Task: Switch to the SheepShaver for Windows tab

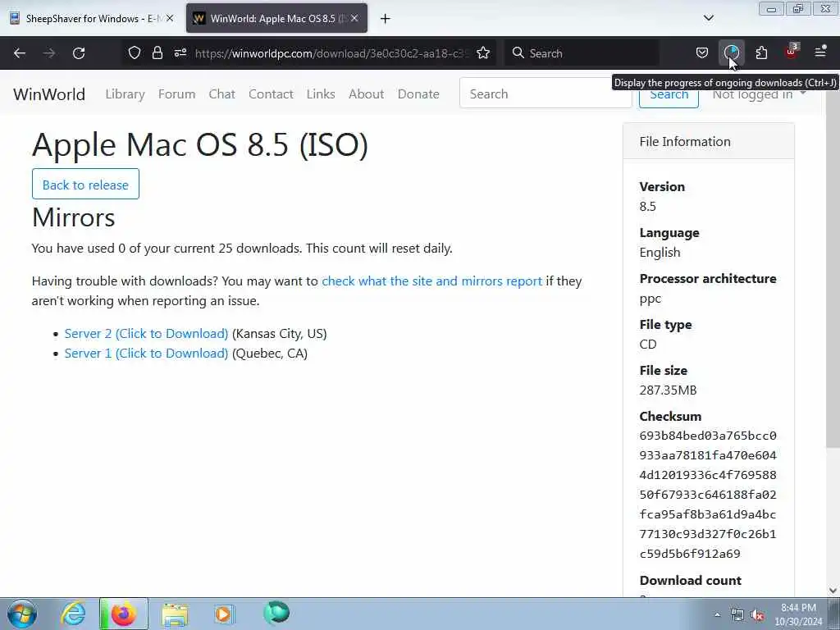Action: click(x=91, y=19)
